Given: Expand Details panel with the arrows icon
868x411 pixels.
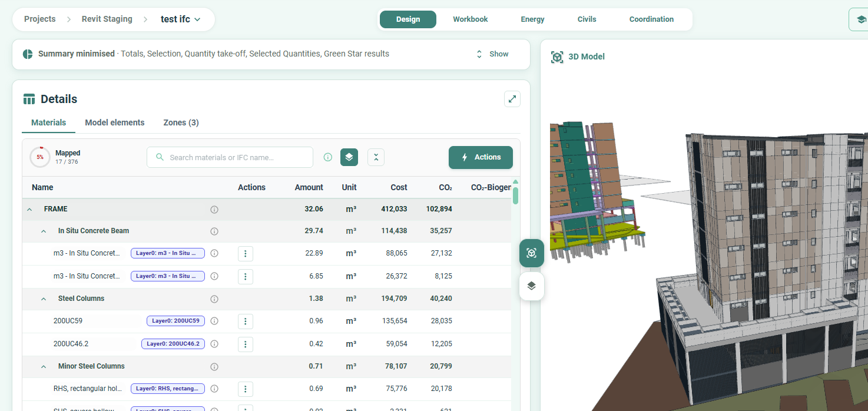Looking at the screenshot, I should point(512,99).
